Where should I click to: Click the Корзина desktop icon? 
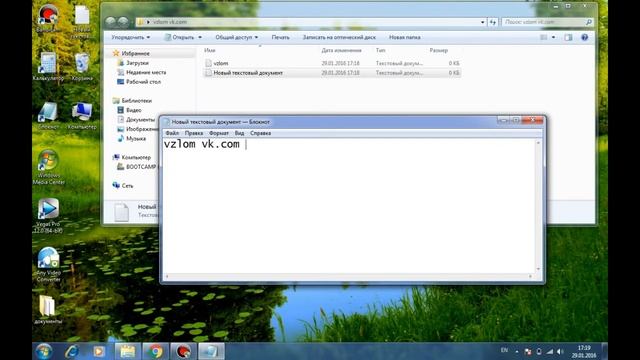(x=82, y=67)
